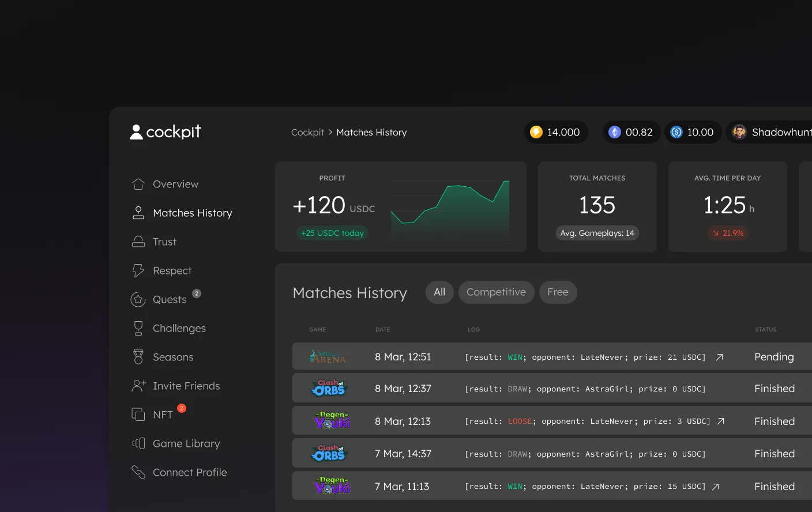Click the 00.82 ETH balance pill

631,132
